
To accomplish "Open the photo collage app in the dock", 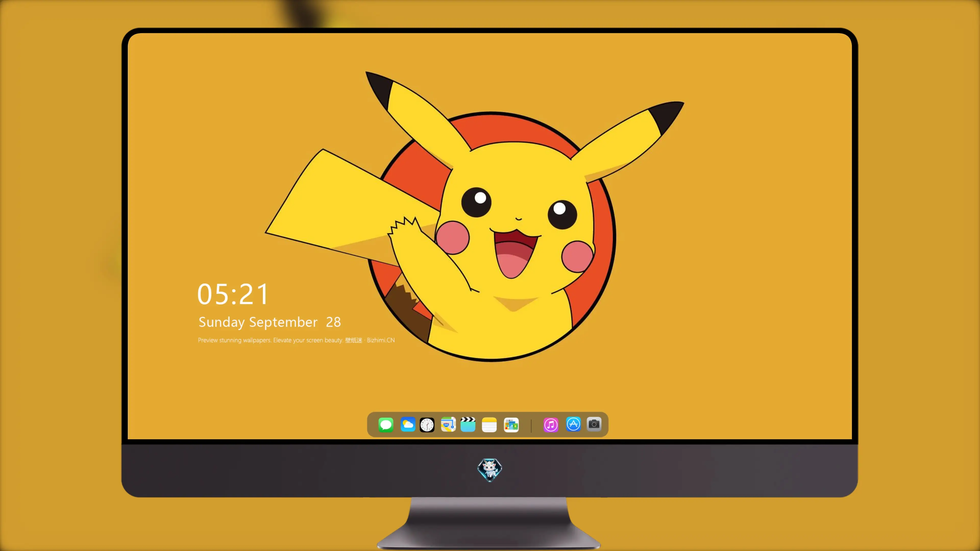I will click(511, 424).
